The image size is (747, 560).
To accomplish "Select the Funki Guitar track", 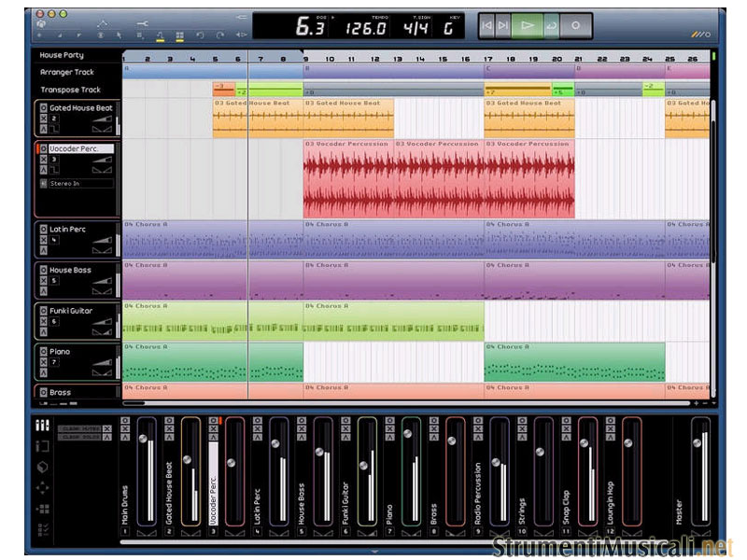I will point(71,311).
